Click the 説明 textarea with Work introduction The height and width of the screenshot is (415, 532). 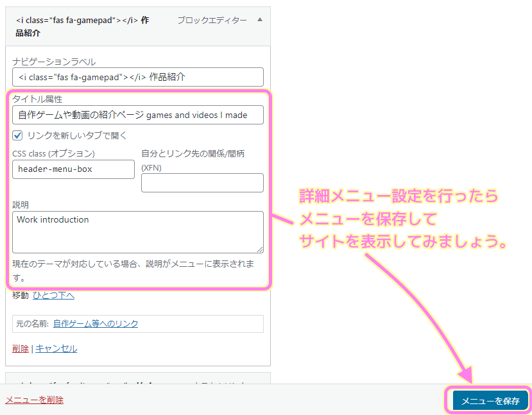tap(138, 232)
